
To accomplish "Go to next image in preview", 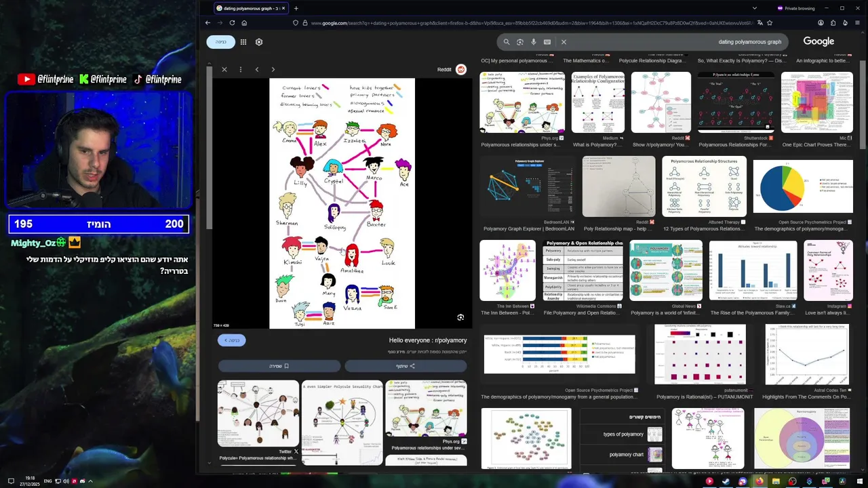I will 273,69.
